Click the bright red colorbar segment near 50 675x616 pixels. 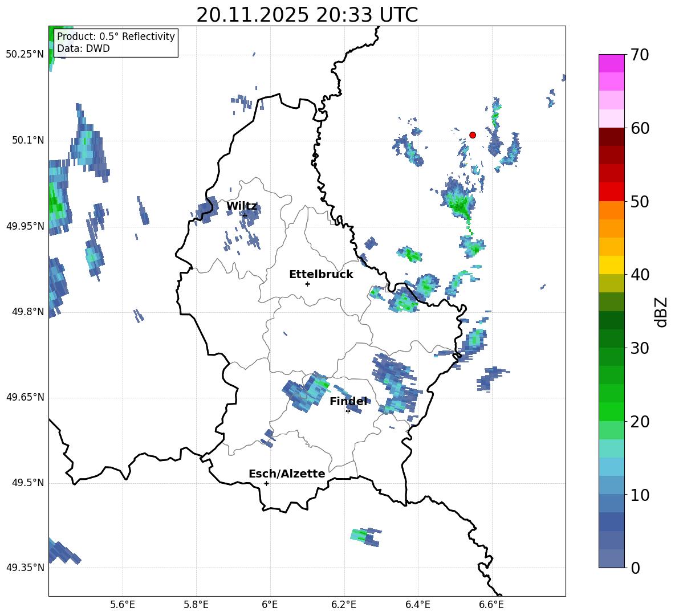tap(611, 192)
